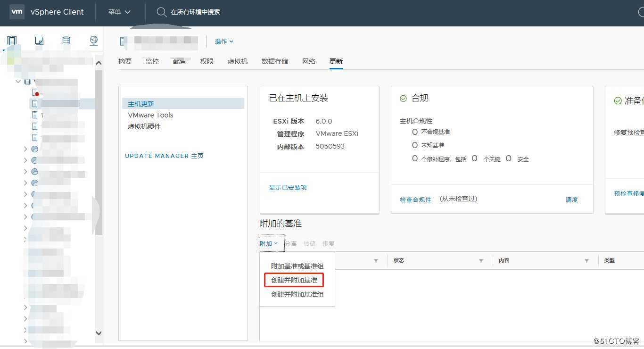This screenshot has height=349, width=644.
Task: Open the filter on the 内容 column
Action: click(x=586, y=261)
